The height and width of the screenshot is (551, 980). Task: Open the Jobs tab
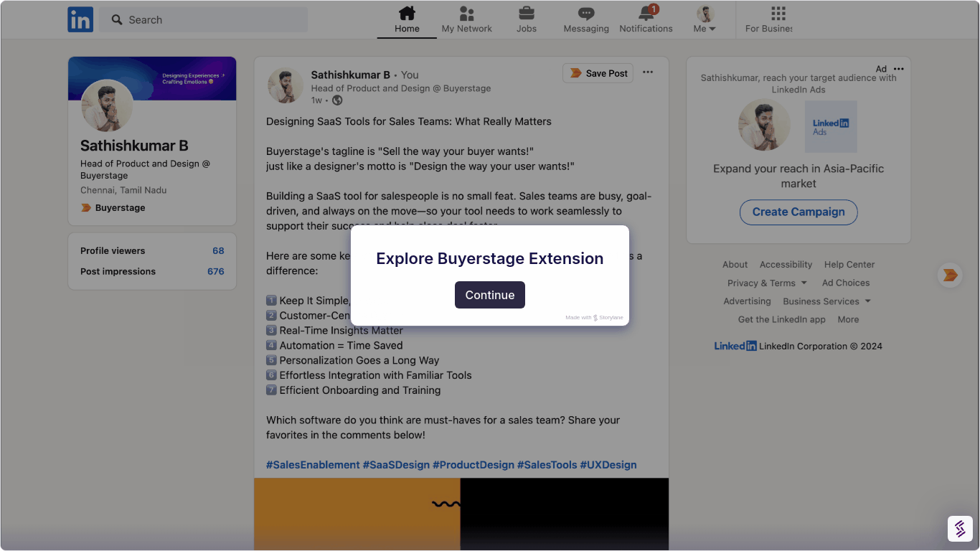pos(527,19)
